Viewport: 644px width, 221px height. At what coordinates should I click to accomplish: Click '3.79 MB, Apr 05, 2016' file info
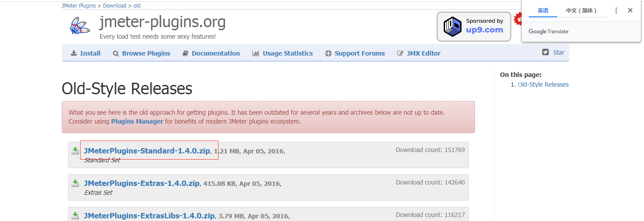click(253, 216)
